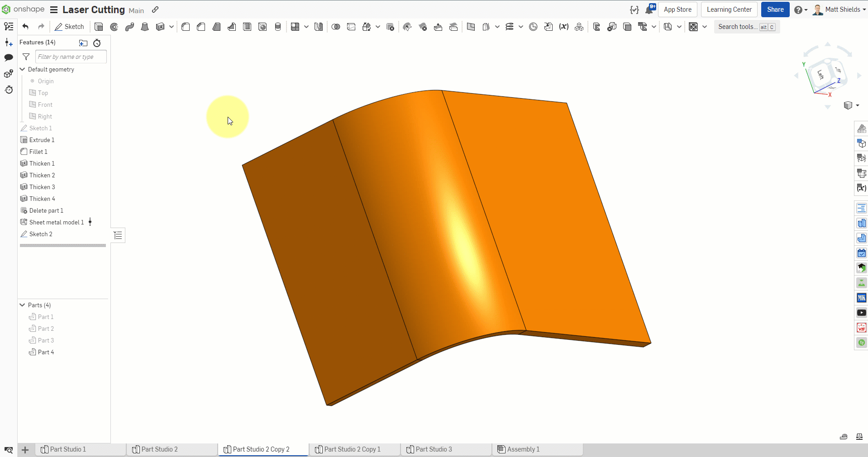Collapse the Parts (4) section
Image resolution: width=868 pixels, height=457 pixels.
(21, 305)
